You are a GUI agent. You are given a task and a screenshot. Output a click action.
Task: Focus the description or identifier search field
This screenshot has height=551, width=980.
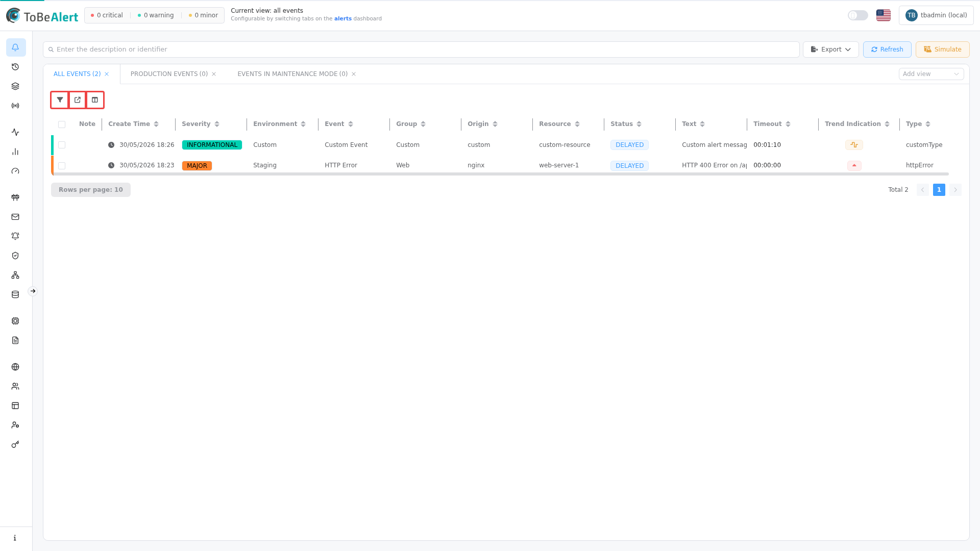[x=421, y=49]
